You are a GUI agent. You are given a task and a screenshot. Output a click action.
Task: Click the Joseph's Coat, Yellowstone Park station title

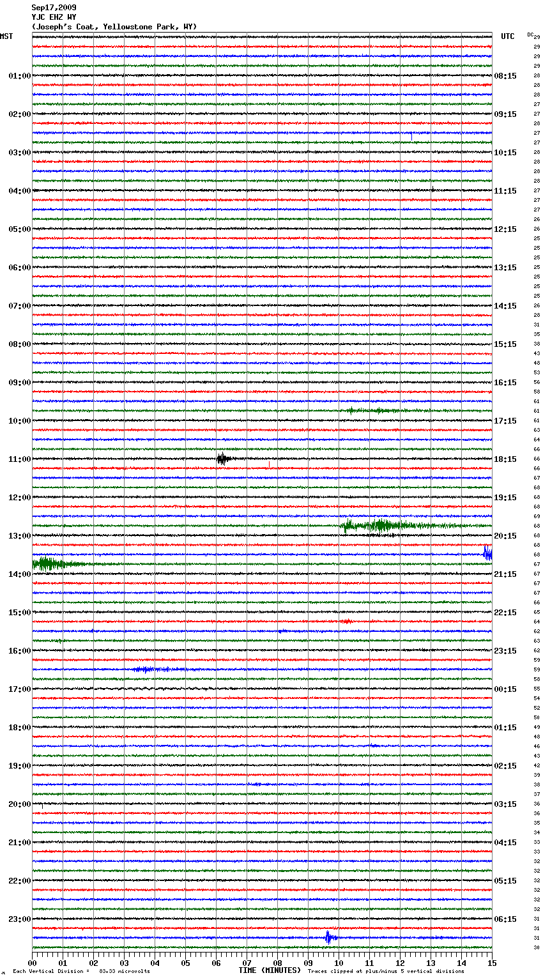point(114,27)
